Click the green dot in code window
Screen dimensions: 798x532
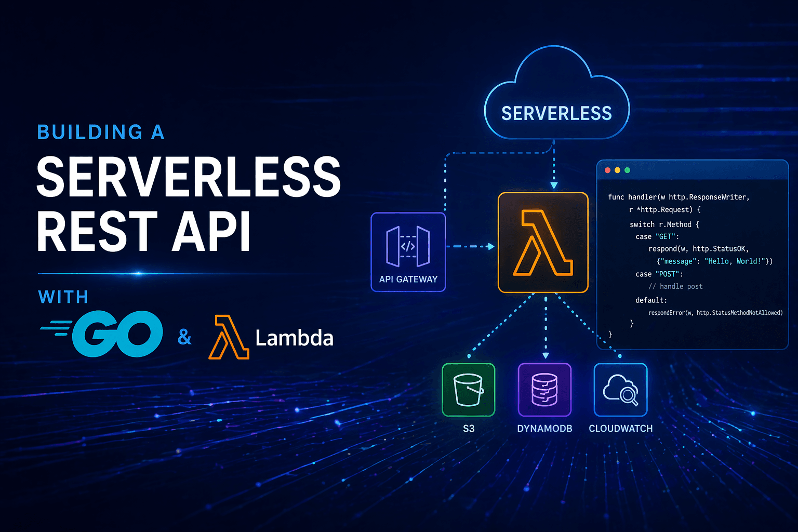pos(627,170)
